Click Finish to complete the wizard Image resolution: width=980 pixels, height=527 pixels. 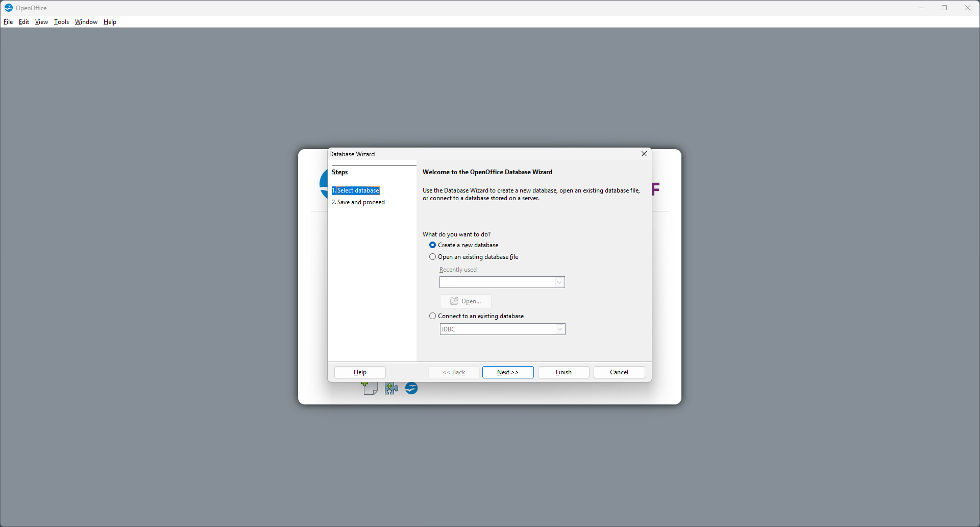[x=563, y=372]
